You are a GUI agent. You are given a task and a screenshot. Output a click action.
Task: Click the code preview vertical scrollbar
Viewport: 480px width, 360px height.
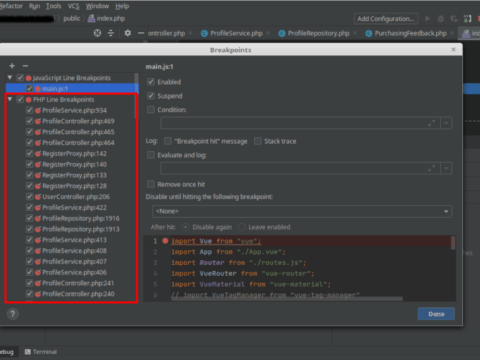[453, 243]
